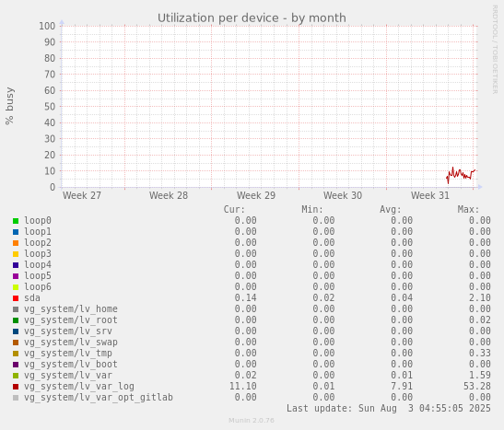Click lv_var_log max value 53.28

click(477, 387)
